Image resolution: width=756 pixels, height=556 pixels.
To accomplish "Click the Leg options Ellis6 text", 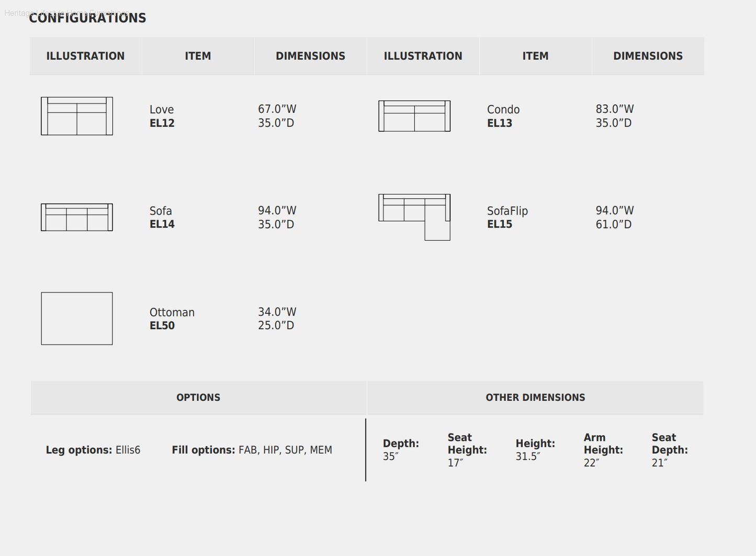I will point(93,450).
